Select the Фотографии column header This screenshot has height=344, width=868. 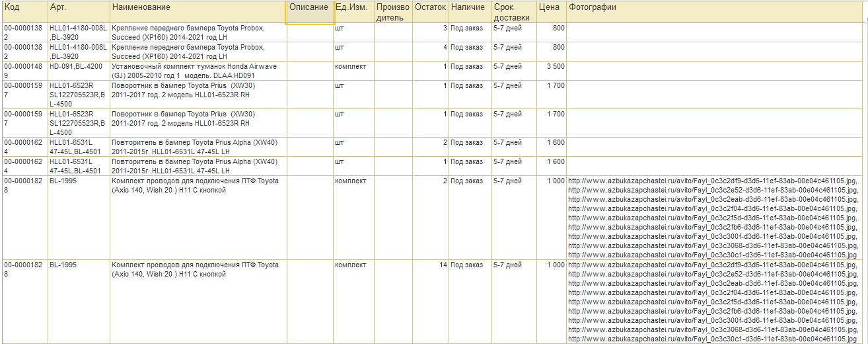coord(715,12)
